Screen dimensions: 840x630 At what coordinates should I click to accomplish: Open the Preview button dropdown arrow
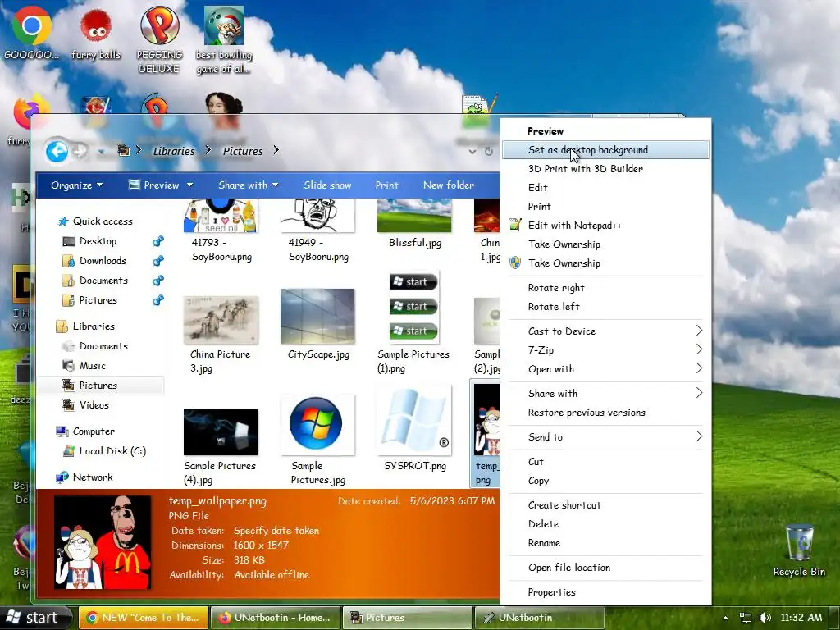point(189,185)
